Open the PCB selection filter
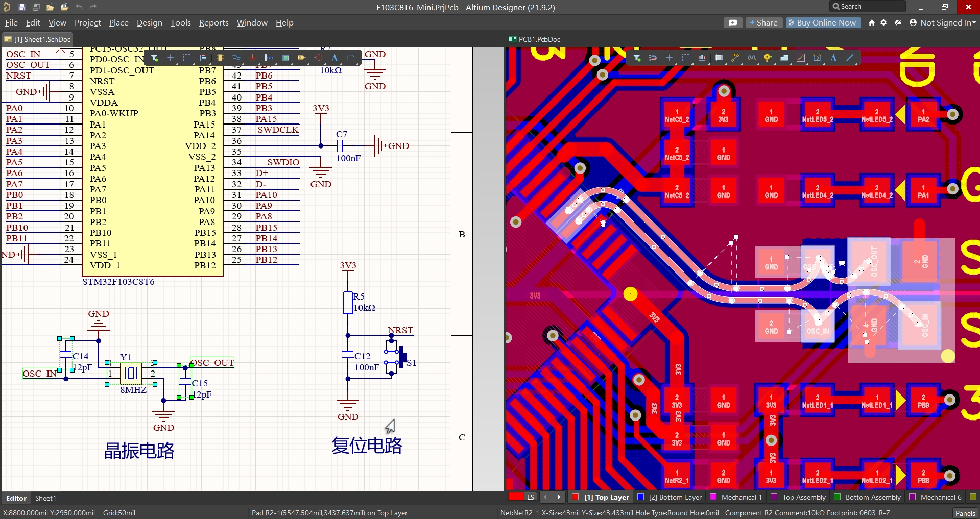The height and width of the screenshot is (519, 980). coord(637,58)
